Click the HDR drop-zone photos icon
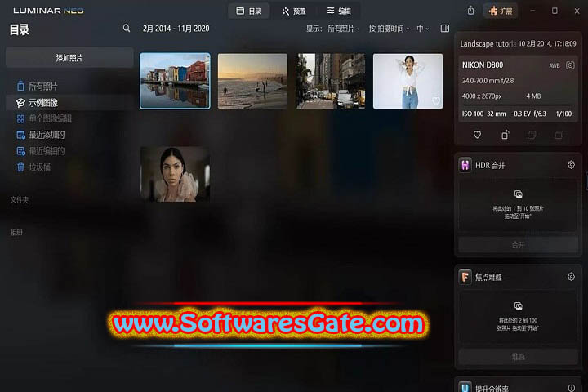Image resolution: width=588 pixels, height=392 pixels. [519, 194]
